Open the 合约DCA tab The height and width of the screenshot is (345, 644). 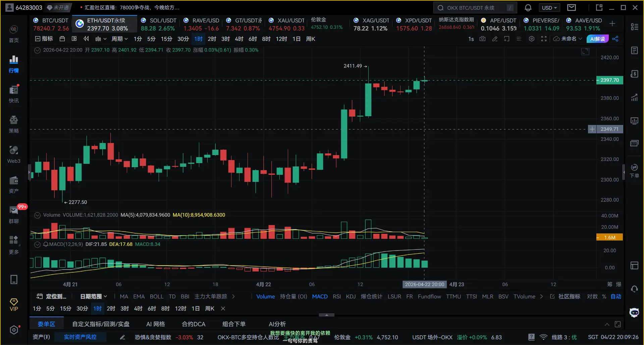coord(194,324)
